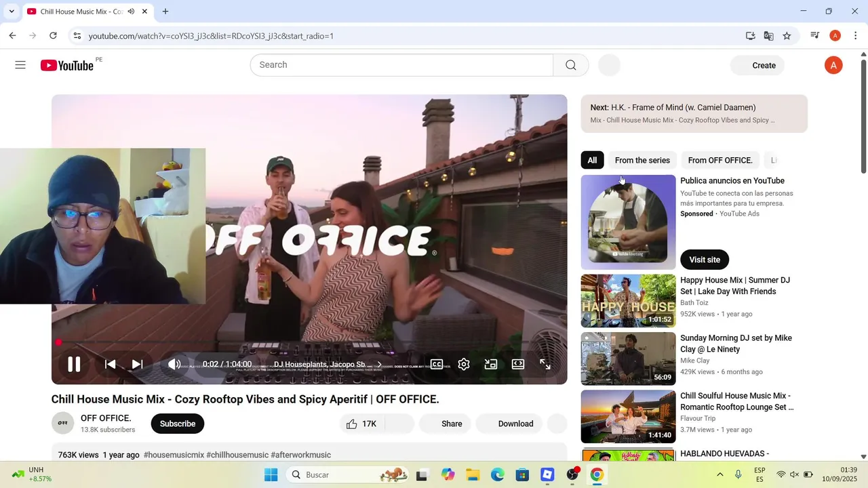The width and height of the screenshot is (868, 488).
Task: Open media controls in Chrome toolbar
Action: pyautogui.click(x=815, y=36)
